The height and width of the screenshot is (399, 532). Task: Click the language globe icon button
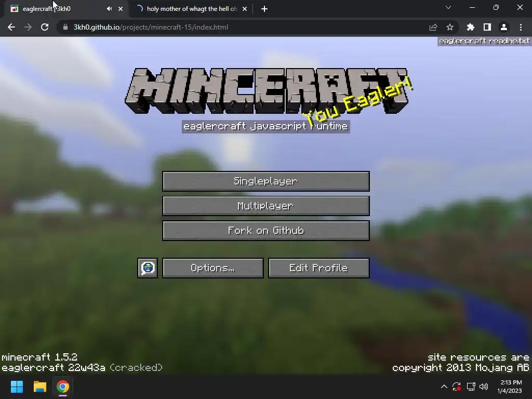point(148,268)
